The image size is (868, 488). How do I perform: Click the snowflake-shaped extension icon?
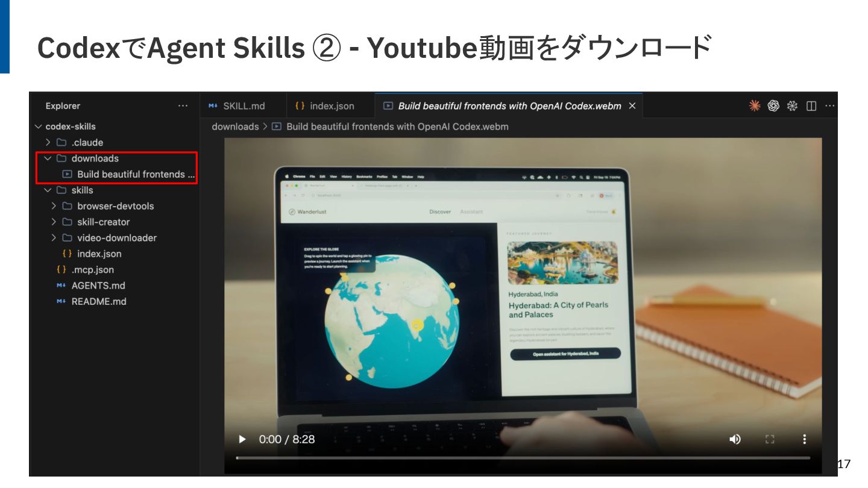(x=793, y=106)
